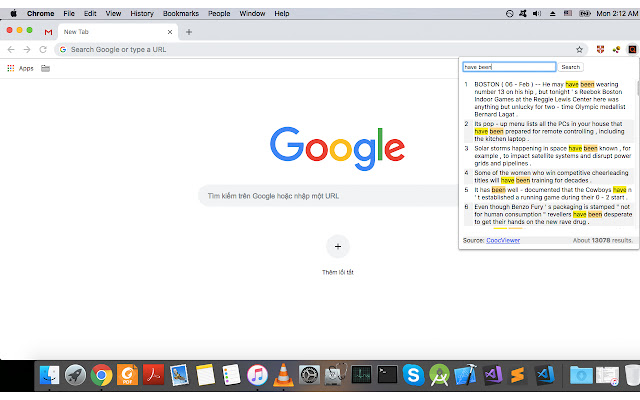Bookmark this page with star icon
Image resolution: width=640 pixels, height=400 pixels.
(x=579, y=49)
